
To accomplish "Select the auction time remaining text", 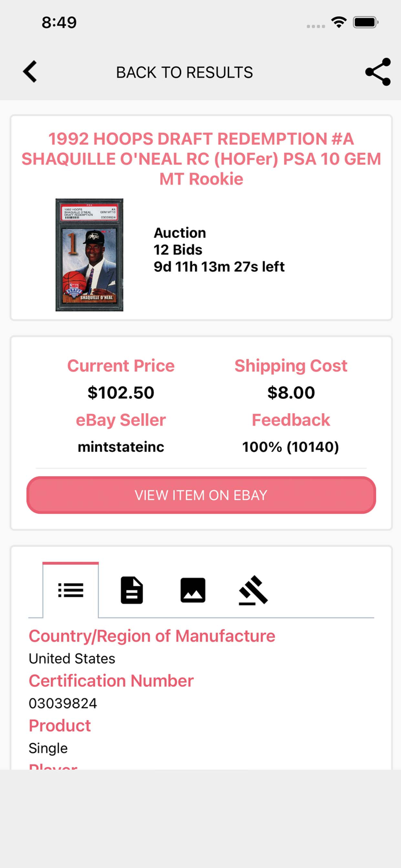I will [219, 267].
